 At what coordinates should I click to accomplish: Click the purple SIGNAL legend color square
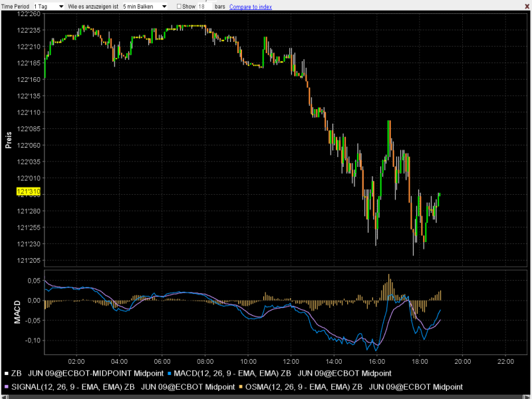pos(7,388)
